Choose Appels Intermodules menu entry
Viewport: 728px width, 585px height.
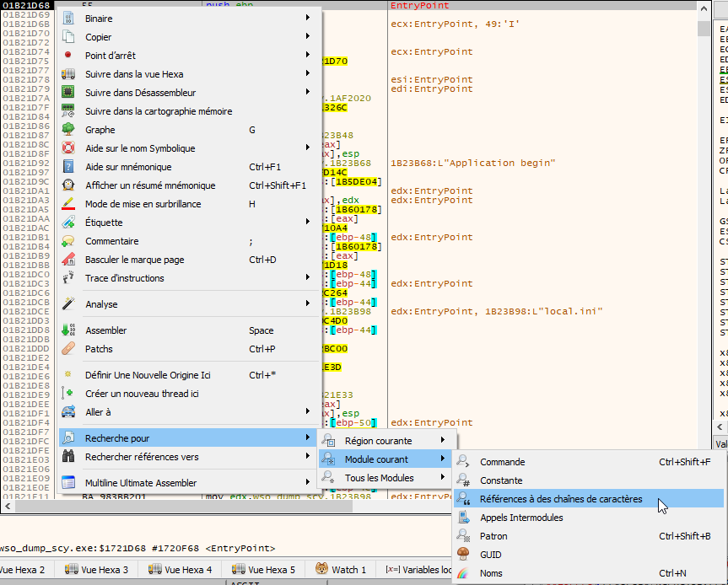coord(520,518)
